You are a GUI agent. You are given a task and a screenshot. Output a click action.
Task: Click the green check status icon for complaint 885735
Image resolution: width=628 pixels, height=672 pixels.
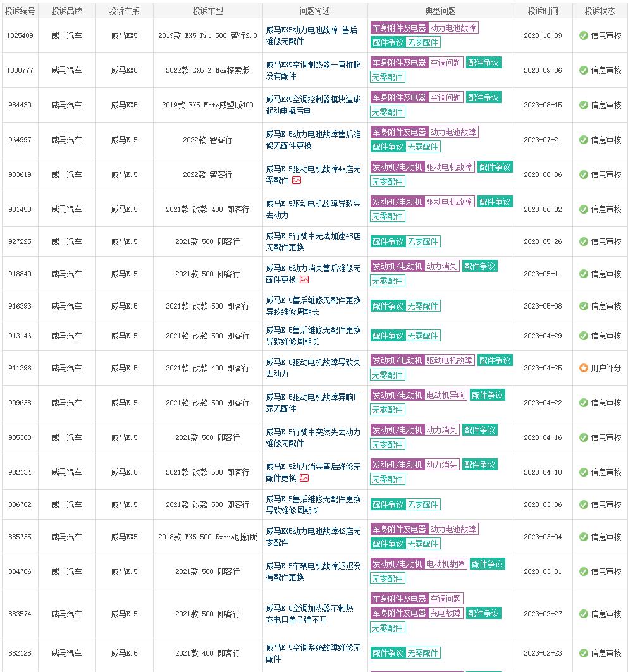point(584,537)
